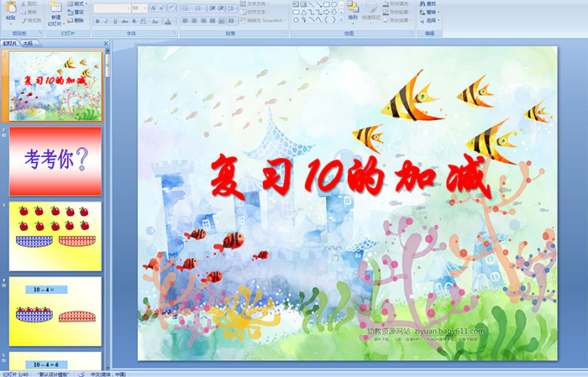Align text left in paragraph group
The height and width of the screenshot is (377, 588).
pos(186,21)
